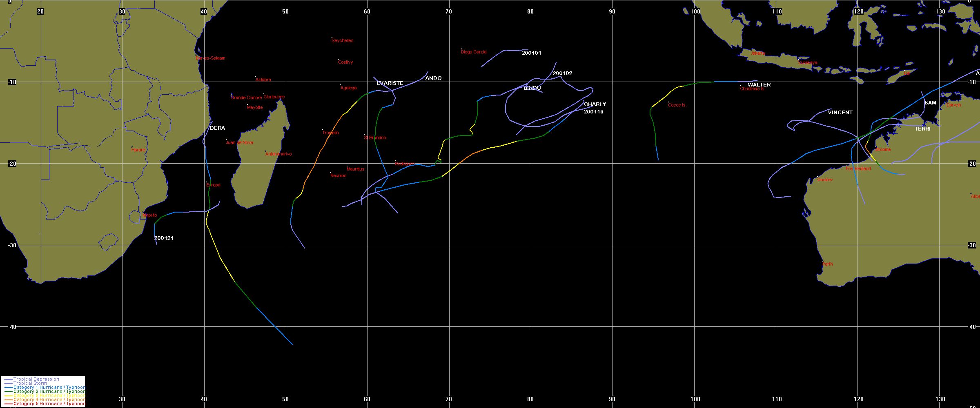The width and height of the screenshot is (980, 408).
Task: Select the Mauritius location label
Action: pos(355,169)
